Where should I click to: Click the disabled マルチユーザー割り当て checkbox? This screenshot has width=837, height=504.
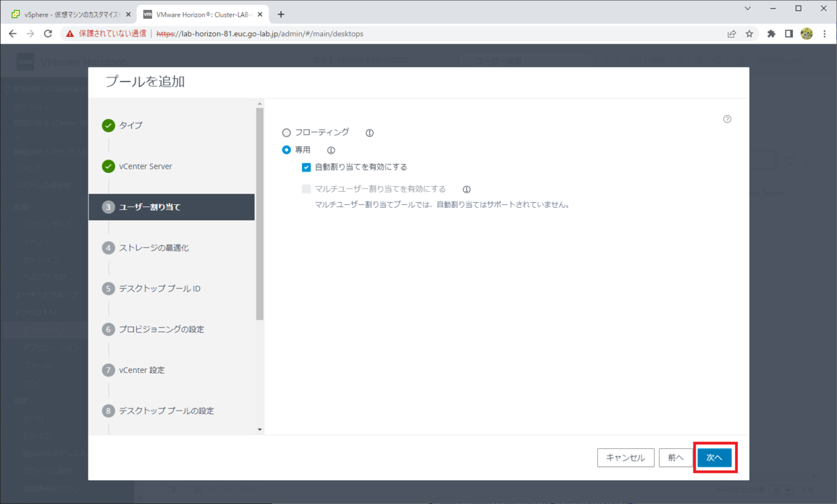click(306, 189)
